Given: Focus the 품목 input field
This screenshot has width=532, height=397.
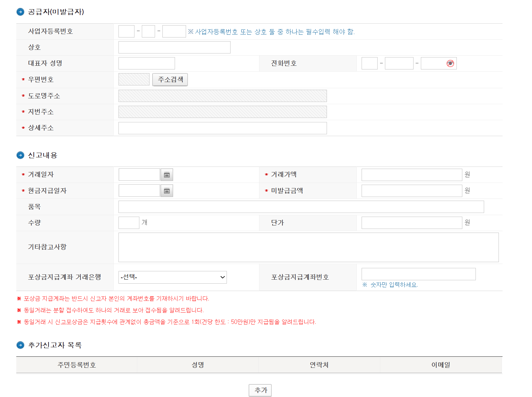Looking at the screenshot, I should (x=301, y=207).
